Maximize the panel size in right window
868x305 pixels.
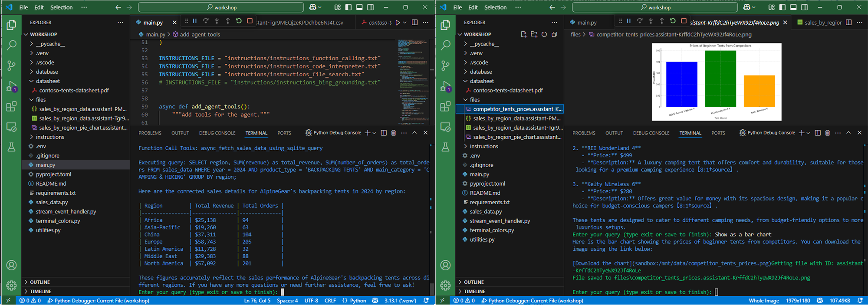point(848,133)
